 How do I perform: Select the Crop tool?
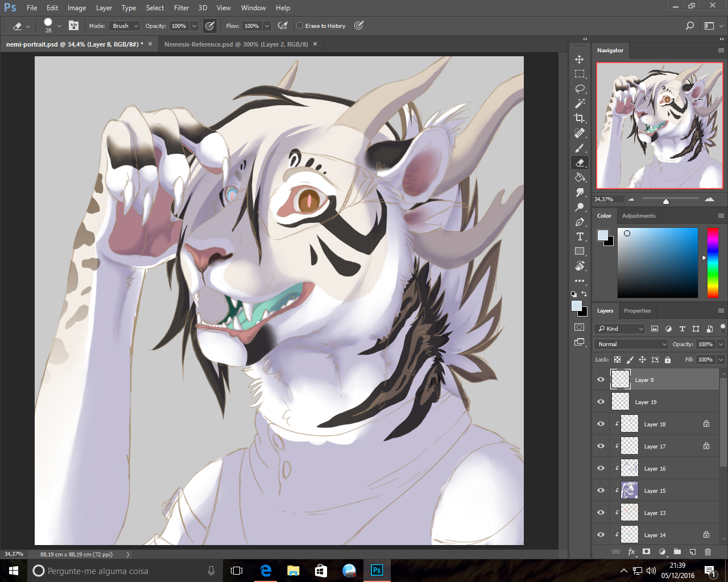[580, 118]
